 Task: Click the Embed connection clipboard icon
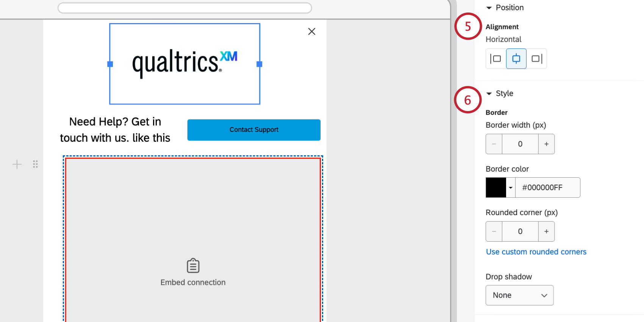193,266
